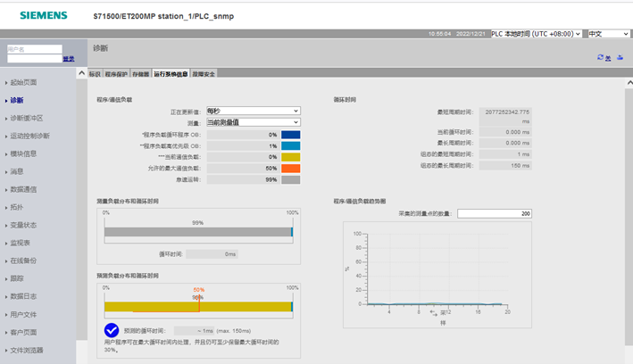Click the load trend chart area

click(437, 275)
